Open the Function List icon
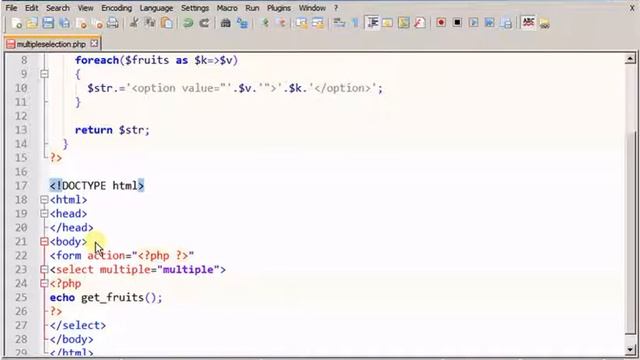Image resolution: width=640 pixels, height=360 pixels. pos(420,23)
